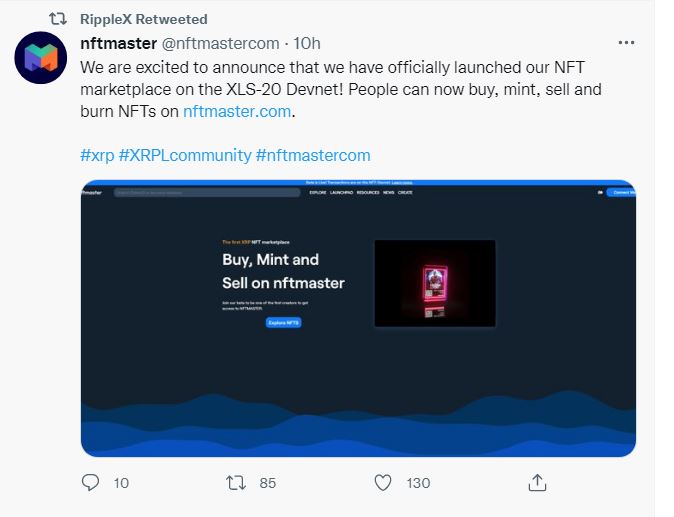Open the 10h timestamp link

coord(306,43)
